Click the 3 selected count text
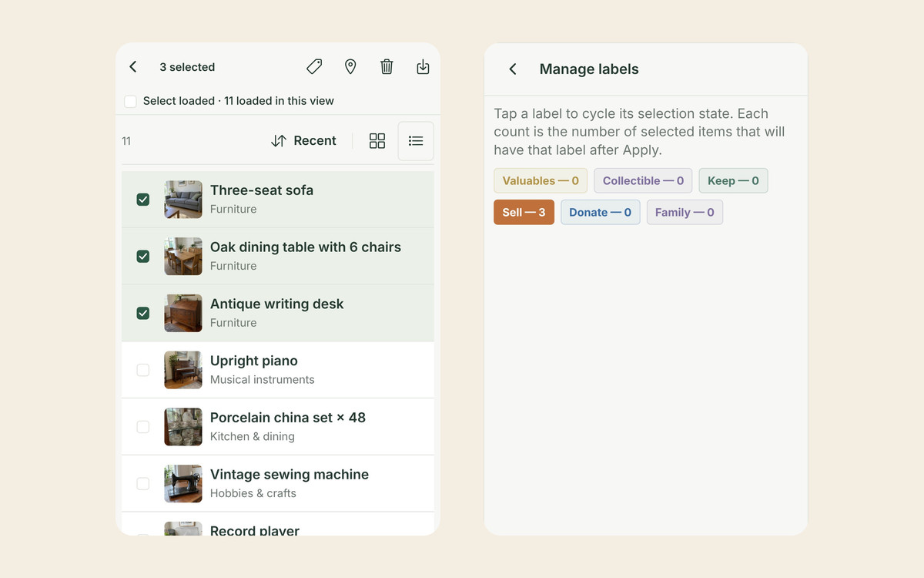The height and width of the screenshot is (578, 924). click(187, 67)
